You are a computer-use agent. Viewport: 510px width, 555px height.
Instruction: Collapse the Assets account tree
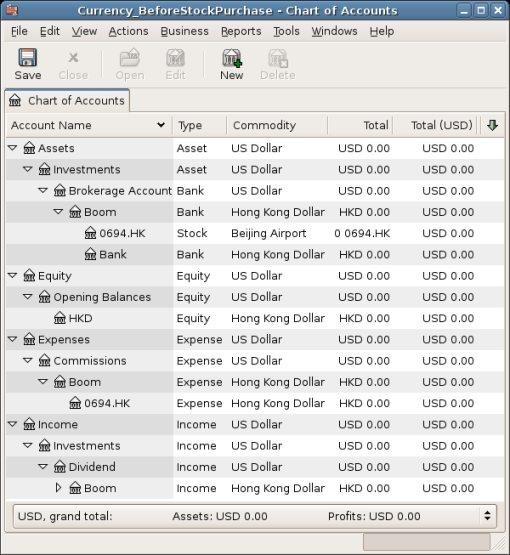click(x=13, y=148)
